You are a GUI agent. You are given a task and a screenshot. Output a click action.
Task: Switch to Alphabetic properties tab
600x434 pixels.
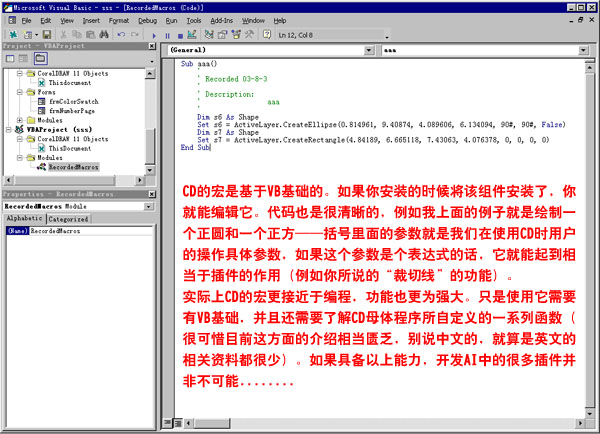click(x=24, y=218)
